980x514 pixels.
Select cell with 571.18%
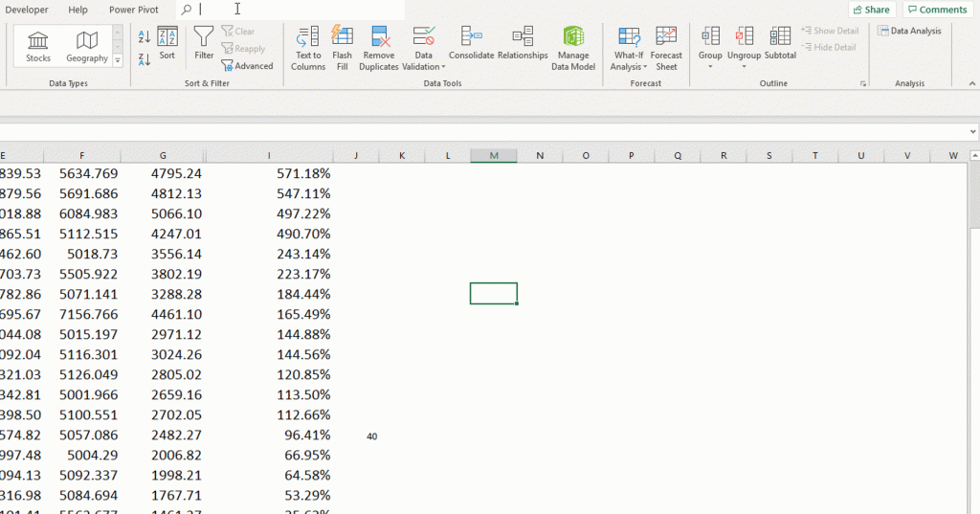click(x=269, y=174)
